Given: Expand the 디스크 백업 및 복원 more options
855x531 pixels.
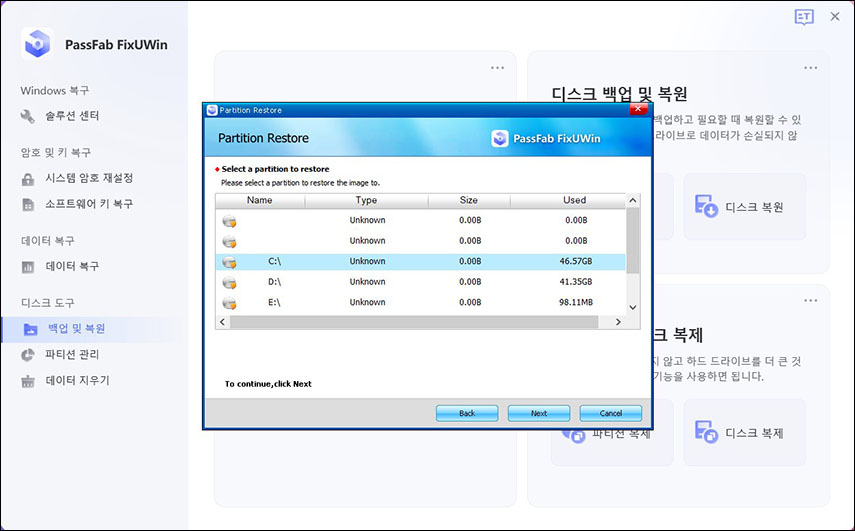Looking at the screenshot, I should click(811, 68).
